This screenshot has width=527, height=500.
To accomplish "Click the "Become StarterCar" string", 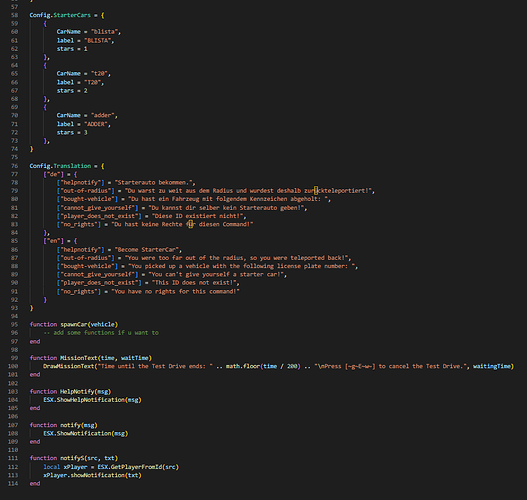I will tap(147, 249).
